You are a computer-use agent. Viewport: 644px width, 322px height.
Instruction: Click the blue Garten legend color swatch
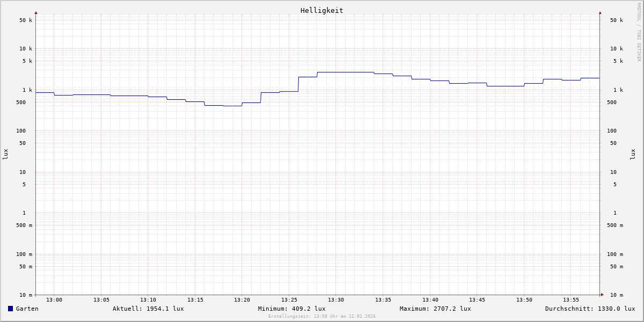[x=10, y=309]
